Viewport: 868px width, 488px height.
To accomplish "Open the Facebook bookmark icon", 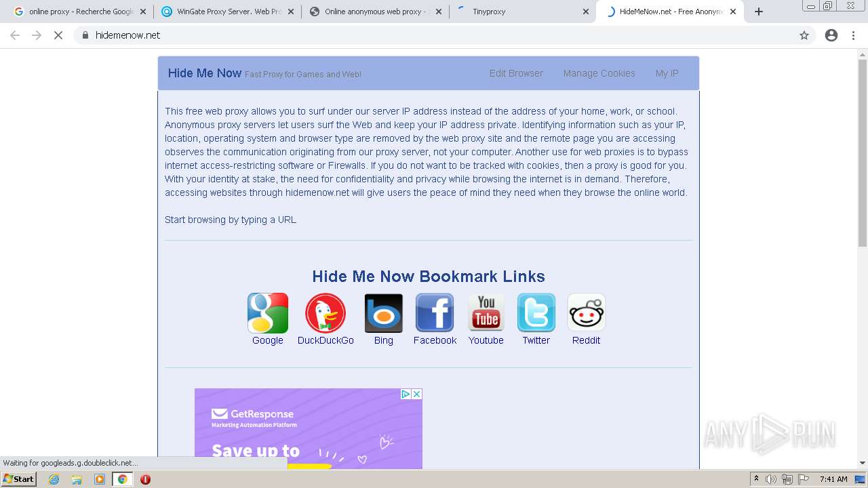I will pos(435,313).
